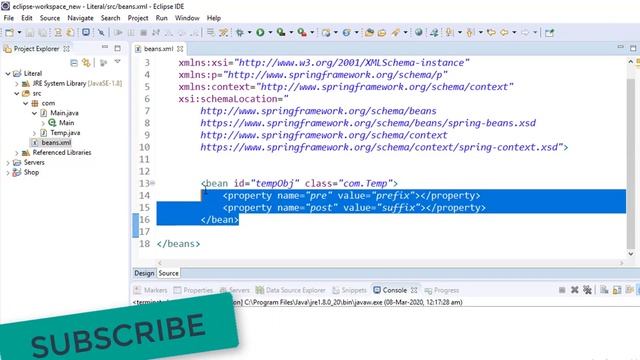Switch to the Design tab

click(144, 273)
